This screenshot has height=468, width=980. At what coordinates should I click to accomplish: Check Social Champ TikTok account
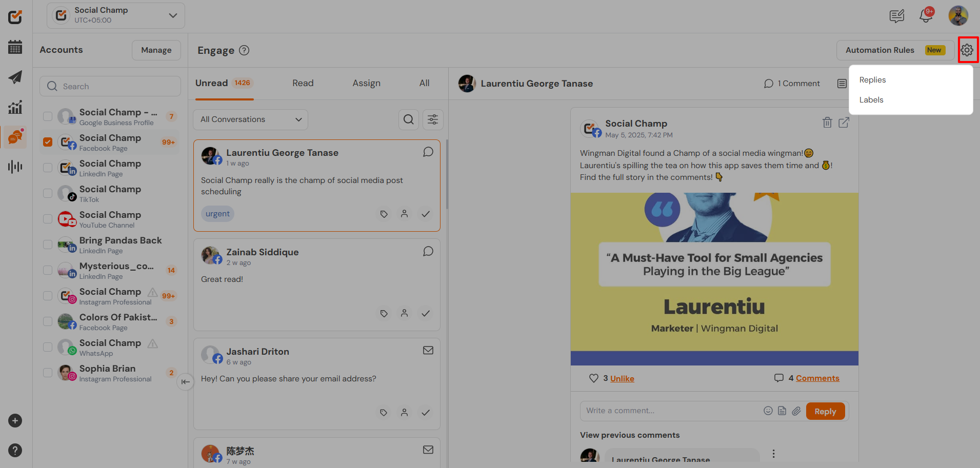click(x=48, y=193)
